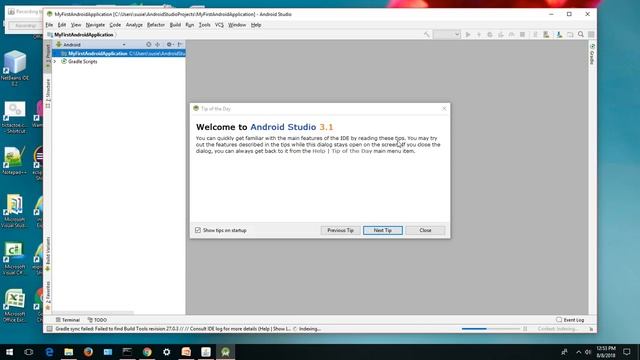Click the collapse all icon in Project panel
The image size is (640, 360).
tap(158, 44)
